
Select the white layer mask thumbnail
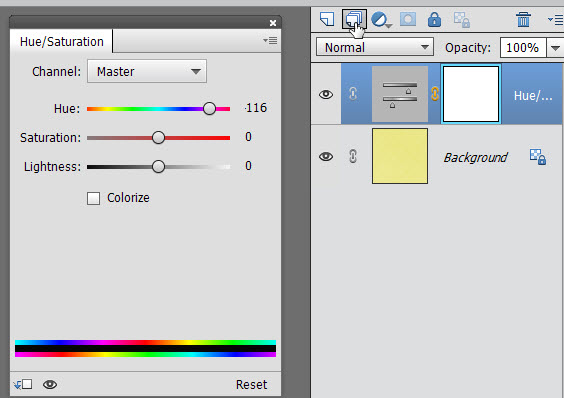click(471, 94)
